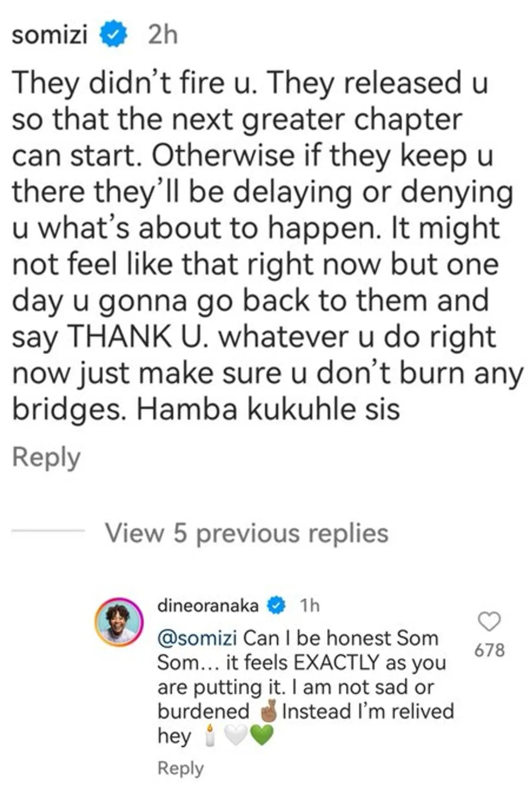Click the candle emoji
The width and height of the screenshot is (532, 801).
210,736
